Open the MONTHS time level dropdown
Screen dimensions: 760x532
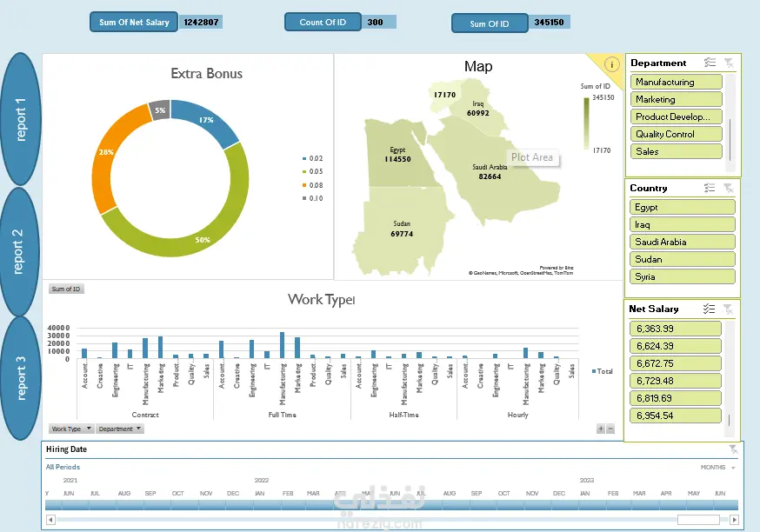tap(718, 467)
